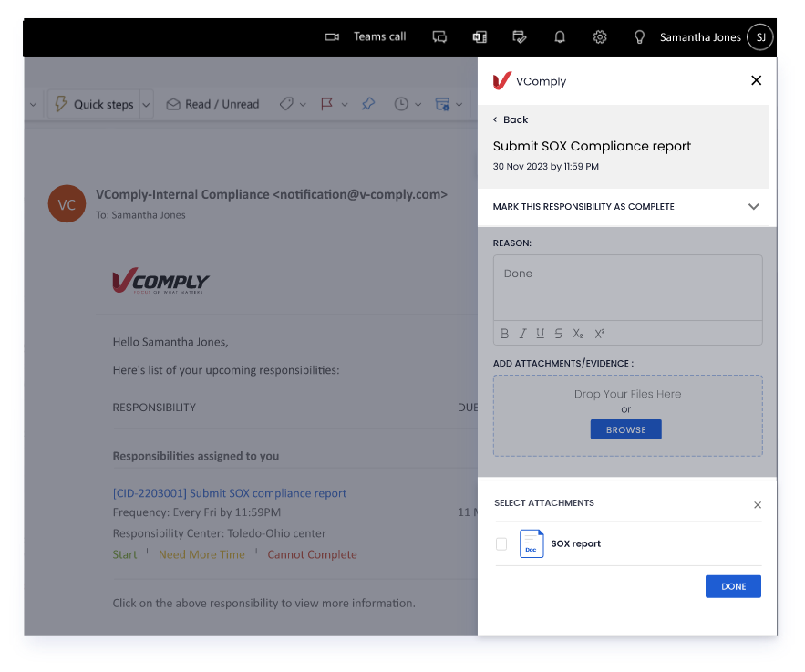Screen dimensions: 805x672
Task: Open the snooze clock dropdown arrow
Action: [x=418, y=105]
